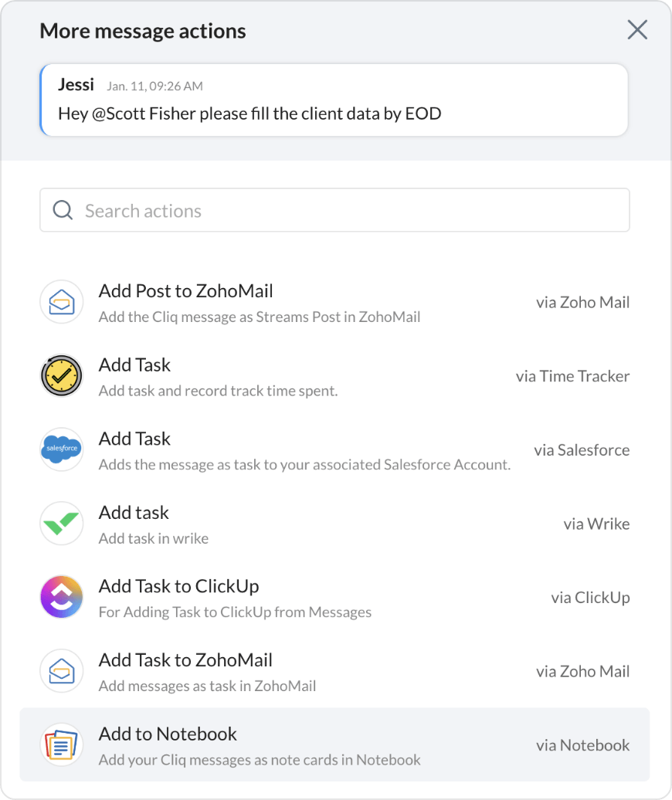The width and height of the screenshot is (672, 800).
Task: Click the quoted message from Jessi
Action: point(334,100)
